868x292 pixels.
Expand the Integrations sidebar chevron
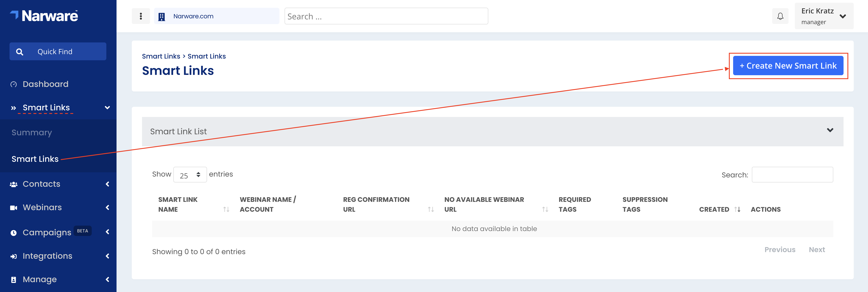(108, 256)
